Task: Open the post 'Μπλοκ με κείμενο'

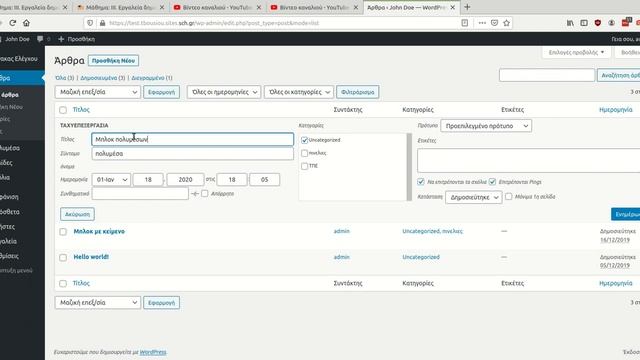Action: click(99, 231)
